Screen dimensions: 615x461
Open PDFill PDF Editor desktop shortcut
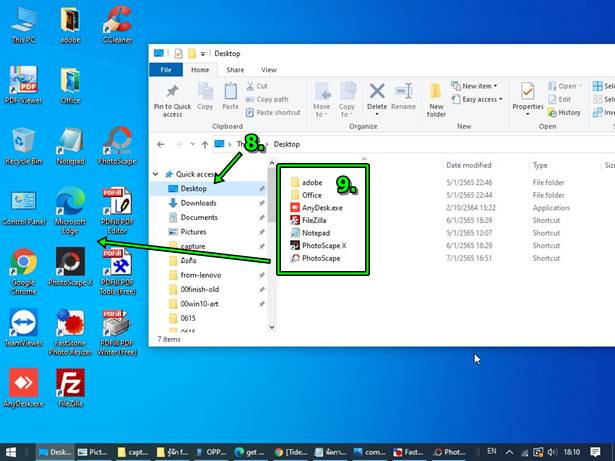(x=117, y=211)
